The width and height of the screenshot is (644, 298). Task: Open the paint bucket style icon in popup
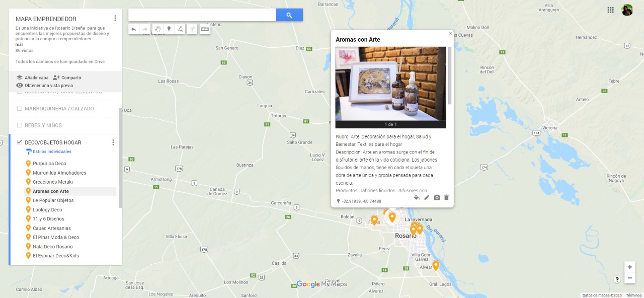417,197
